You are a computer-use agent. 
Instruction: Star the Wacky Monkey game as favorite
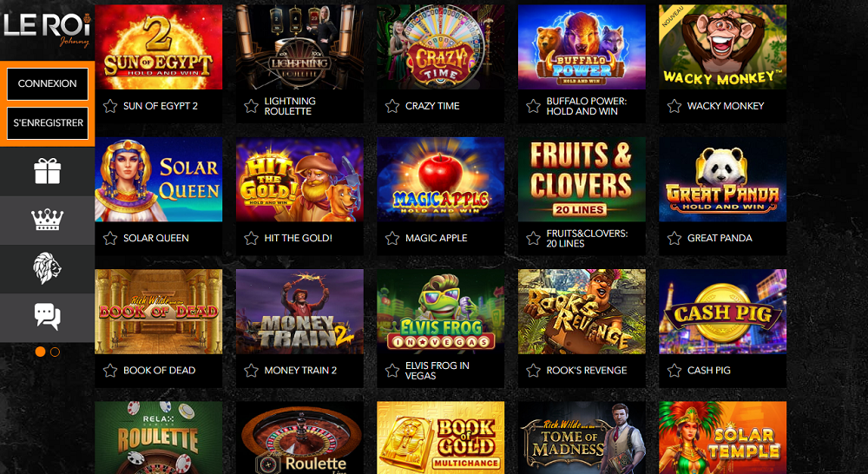(x=674, y=106)
